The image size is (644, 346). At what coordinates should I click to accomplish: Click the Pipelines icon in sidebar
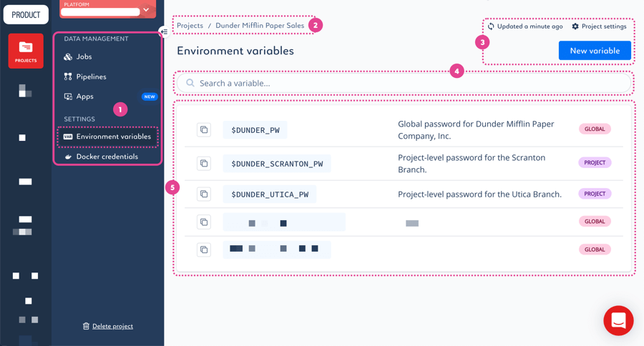click(x=68, y=76)
